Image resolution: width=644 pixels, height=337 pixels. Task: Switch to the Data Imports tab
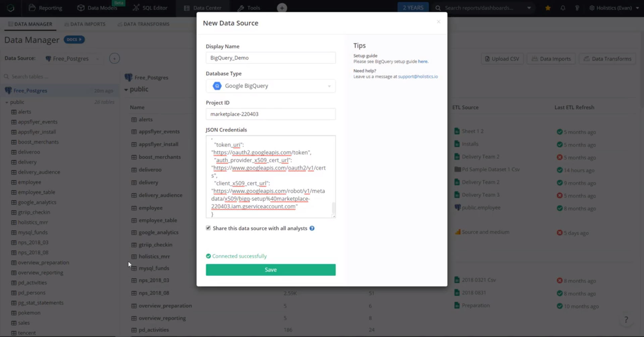(85, 24)
